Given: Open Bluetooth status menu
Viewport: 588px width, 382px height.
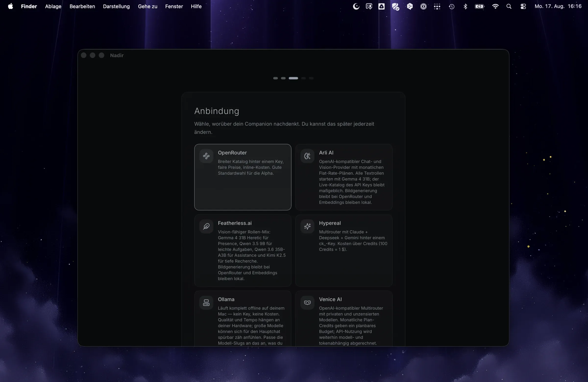Looking at the screenshot, I should pyautogui.click(x=465, y=6).
